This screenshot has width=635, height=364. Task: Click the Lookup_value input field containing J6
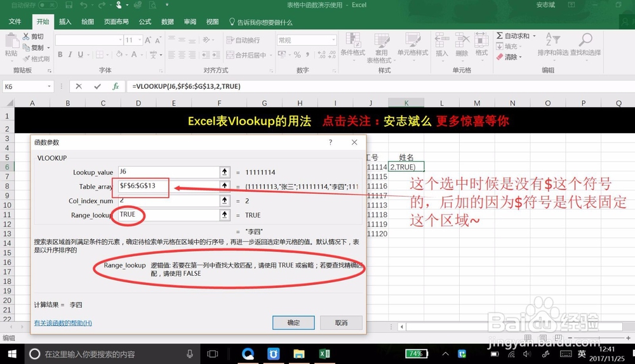[x=168, y=172]
